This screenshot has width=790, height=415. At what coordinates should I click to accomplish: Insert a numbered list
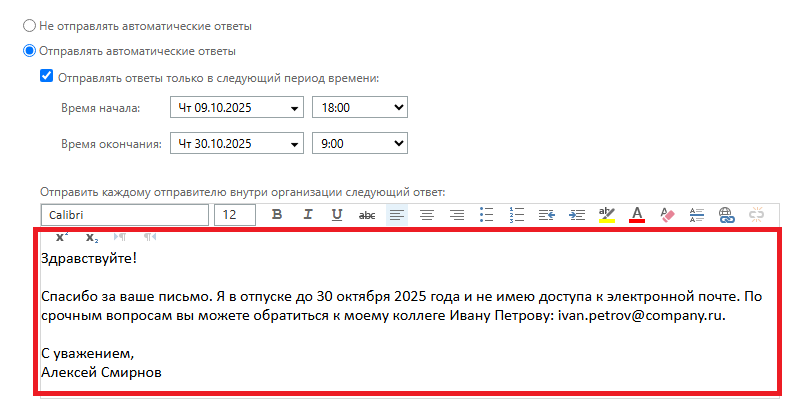[x=517, y=215]
